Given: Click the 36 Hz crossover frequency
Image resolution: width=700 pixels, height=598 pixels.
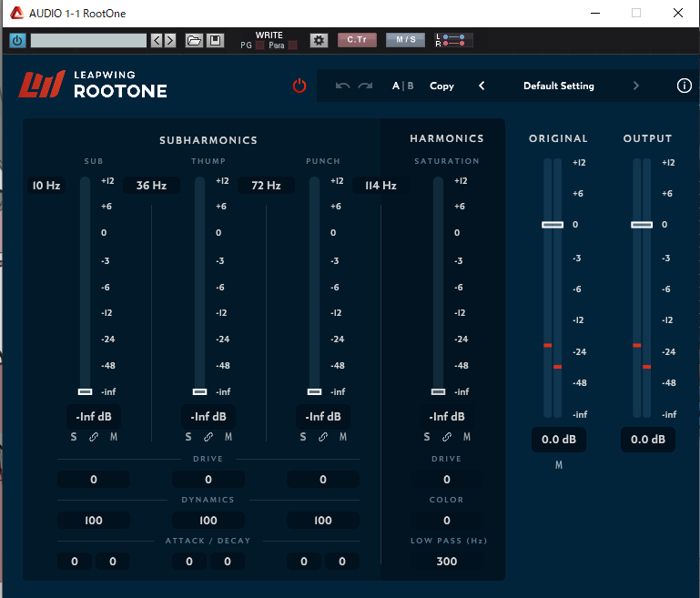Looking at the screenshot, I should coord(151,185).
